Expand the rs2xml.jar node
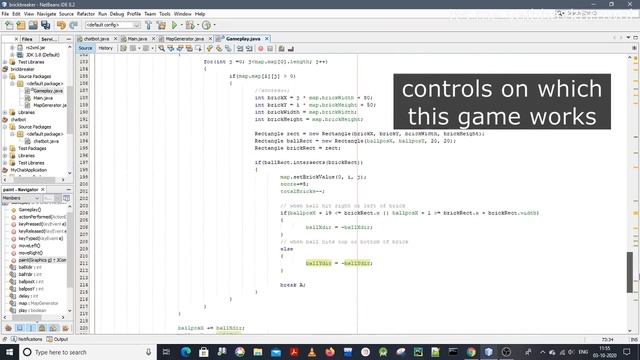Viewport: 640px width, 360px height. point(12,47)
